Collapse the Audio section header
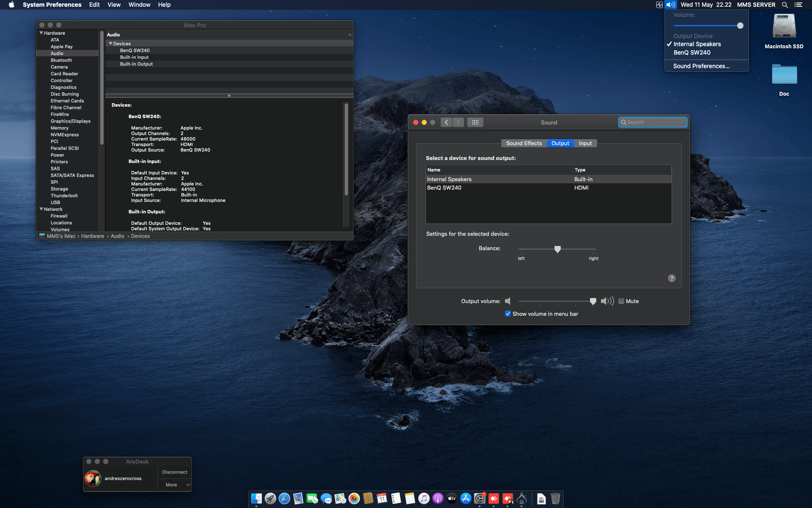Screen dimensions: 812x508 coord(349,35)
